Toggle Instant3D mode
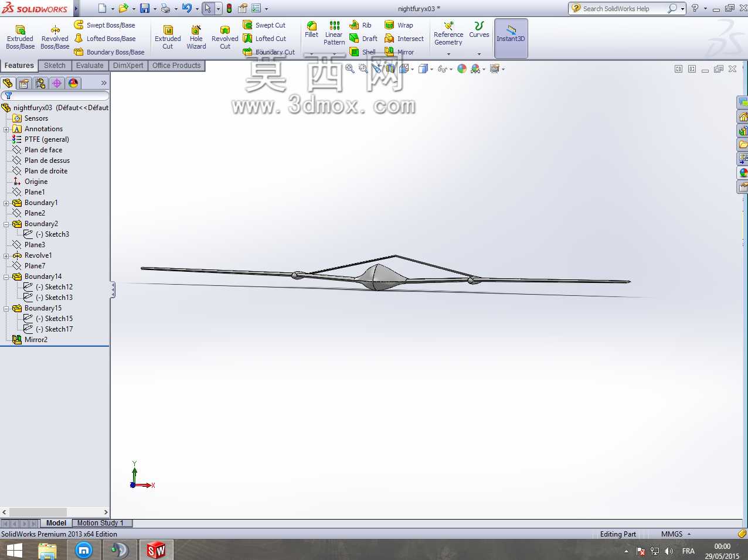 coord(511,38)
